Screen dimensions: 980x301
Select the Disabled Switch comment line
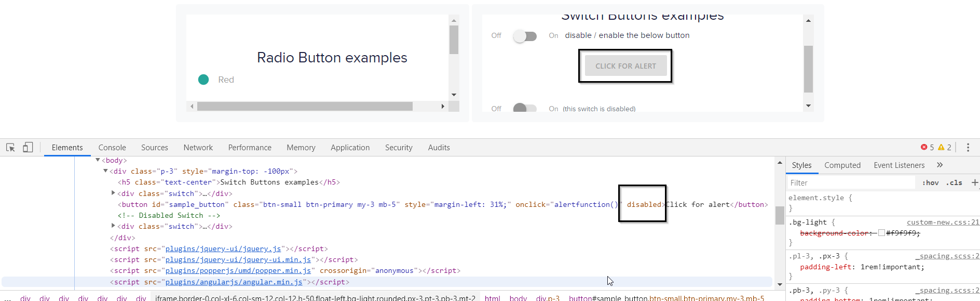coord(169,215)
